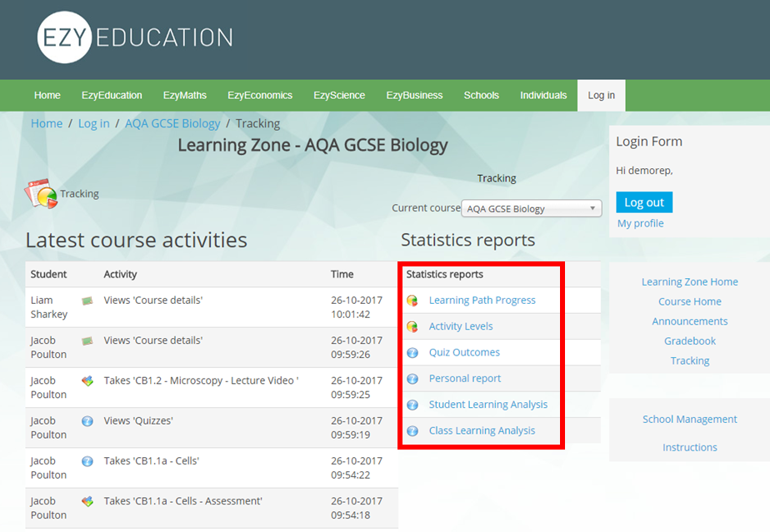Click the icon beside Learning Path Progress
This screenshot has width=770, height=532.
click(412, 301)
